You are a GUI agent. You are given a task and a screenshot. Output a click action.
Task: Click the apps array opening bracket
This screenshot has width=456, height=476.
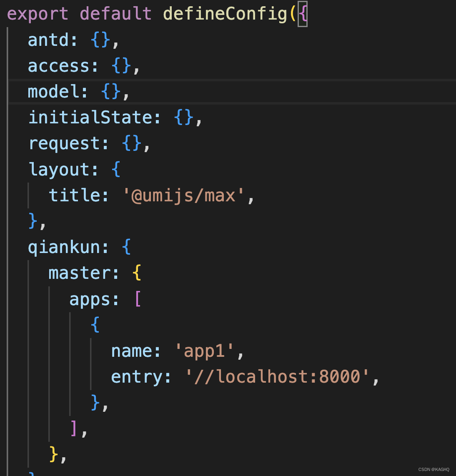tap(138, 298)
